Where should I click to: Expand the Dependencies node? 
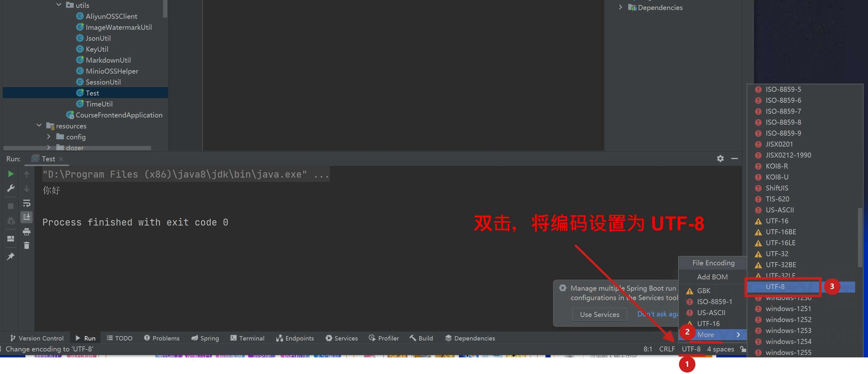tap(620, 8)
